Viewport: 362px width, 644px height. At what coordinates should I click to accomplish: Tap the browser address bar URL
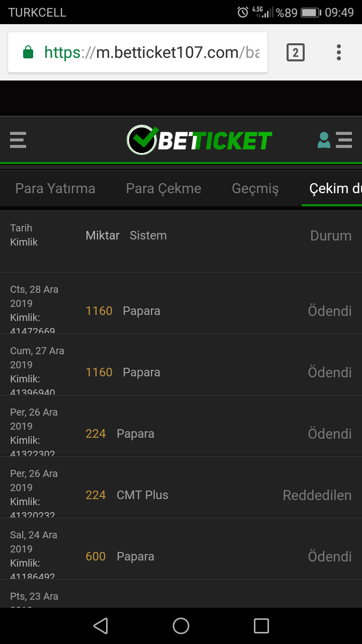[x=152, y=52]
